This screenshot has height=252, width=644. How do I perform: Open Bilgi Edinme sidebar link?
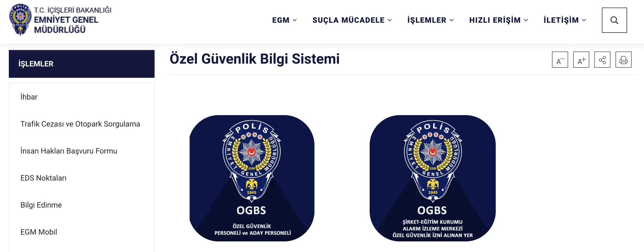(41, 205)
